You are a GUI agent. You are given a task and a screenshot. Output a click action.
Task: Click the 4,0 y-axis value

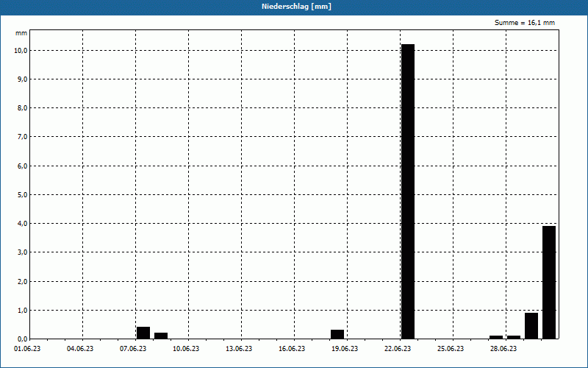point(22,224)
